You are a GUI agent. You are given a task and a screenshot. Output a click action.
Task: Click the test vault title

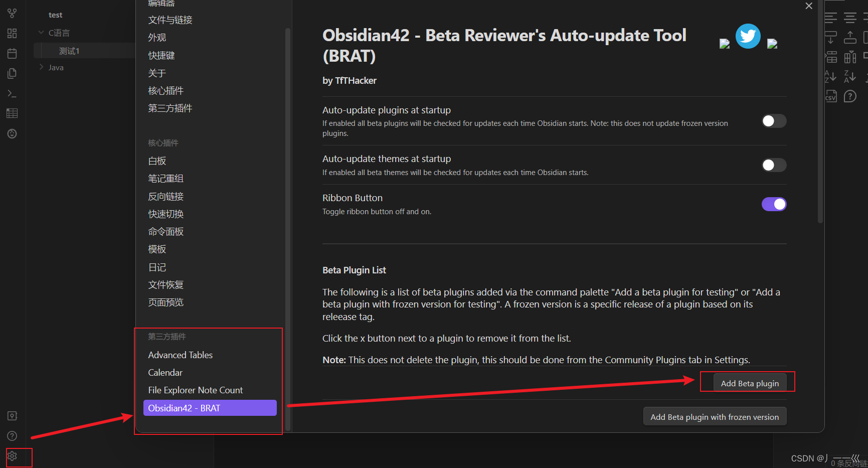56,15
